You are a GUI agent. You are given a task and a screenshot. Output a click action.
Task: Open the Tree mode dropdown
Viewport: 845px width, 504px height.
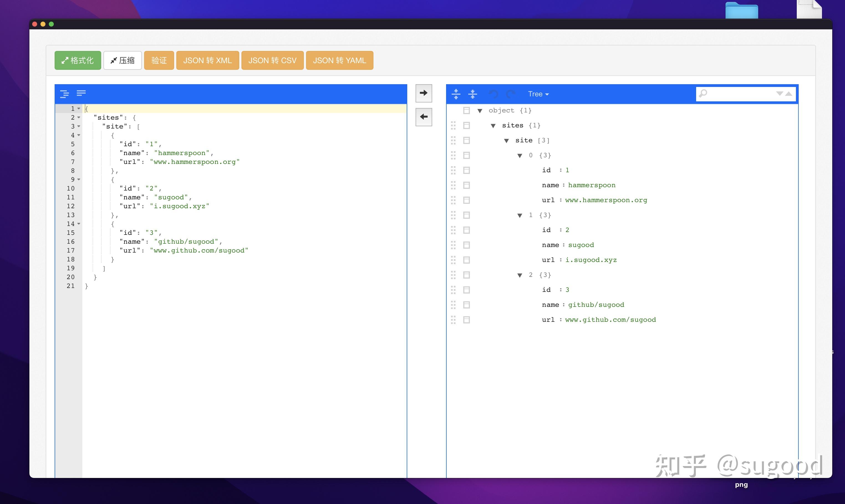pos(538,94)
